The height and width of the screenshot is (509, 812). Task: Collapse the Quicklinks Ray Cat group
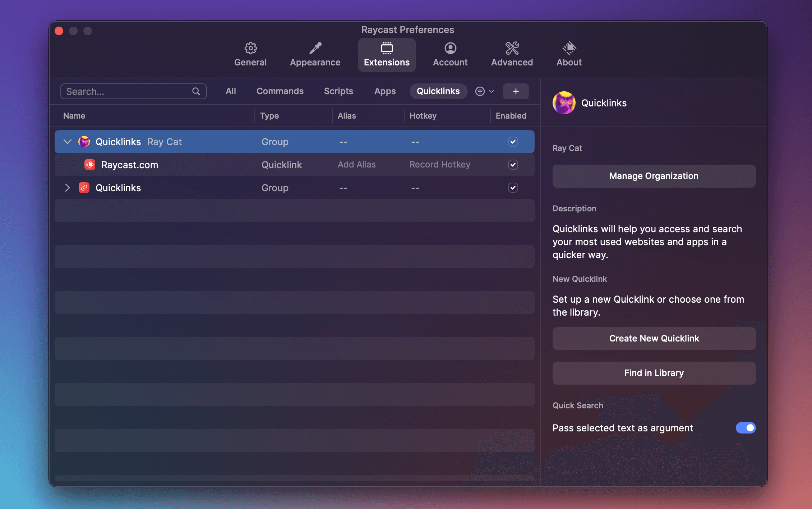68,142
